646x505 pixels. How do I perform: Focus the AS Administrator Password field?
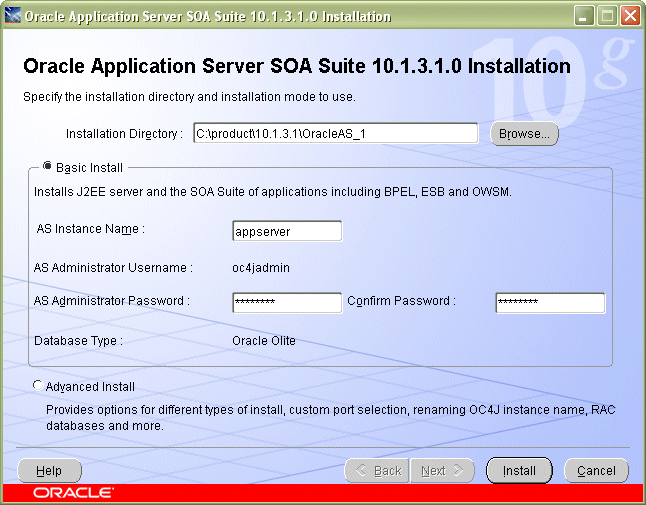click(x=287, y=302)
